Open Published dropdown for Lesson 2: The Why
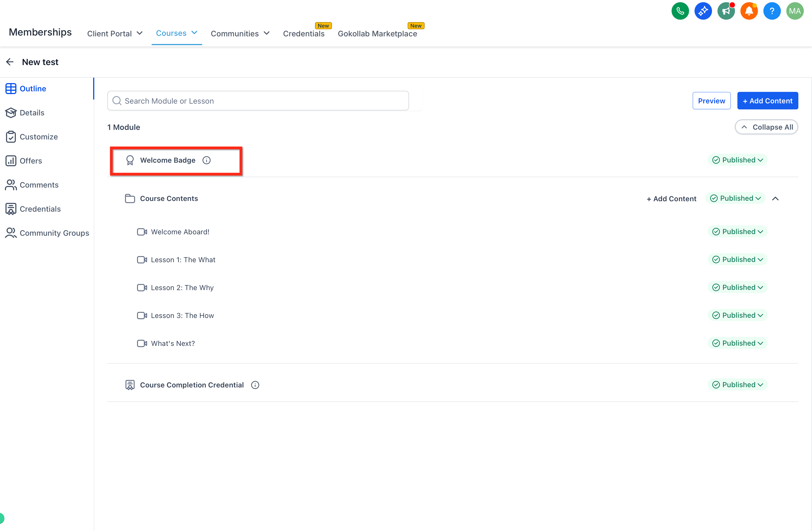Image resolution: width=812 pixels, height=531 pixels. tap(737, 287)
